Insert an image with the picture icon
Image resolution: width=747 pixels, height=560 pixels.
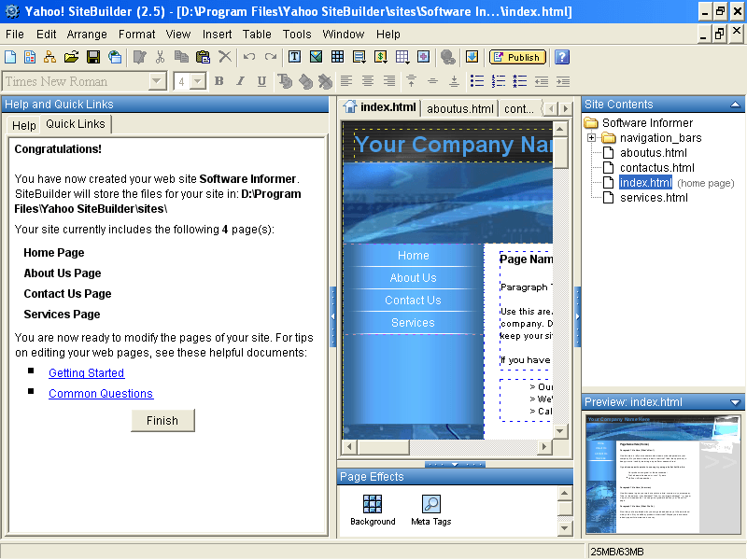pyautogui.click(x=316, y=57)
